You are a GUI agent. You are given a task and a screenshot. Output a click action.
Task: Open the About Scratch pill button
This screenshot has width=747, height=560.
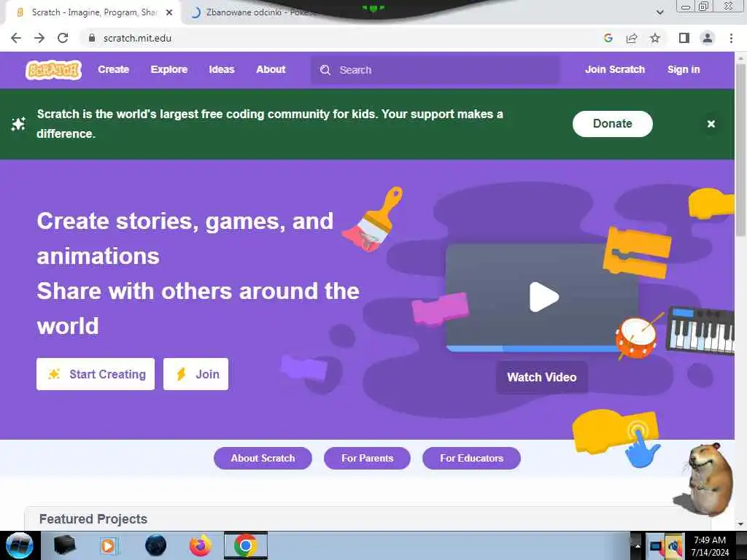click(263, 458)
